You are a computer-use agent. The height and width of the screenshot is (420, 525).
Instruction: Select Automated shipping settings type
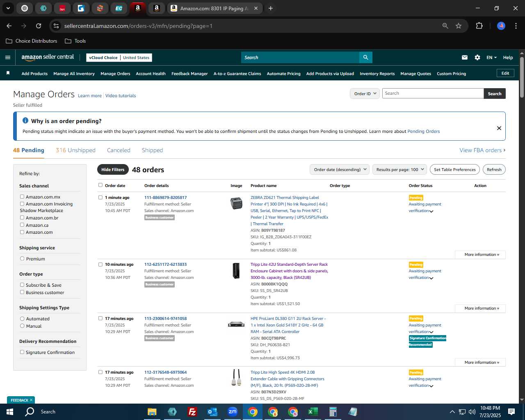[22, 318]
